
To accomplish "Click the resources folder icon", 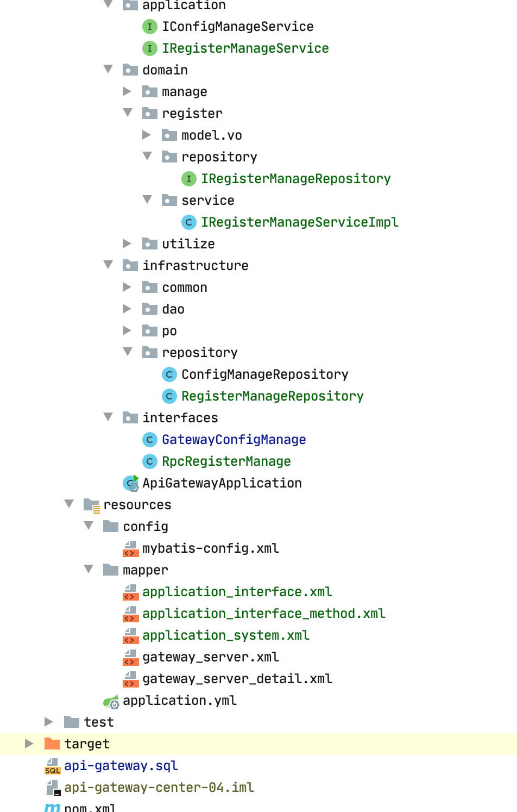I will coord(91,505).
